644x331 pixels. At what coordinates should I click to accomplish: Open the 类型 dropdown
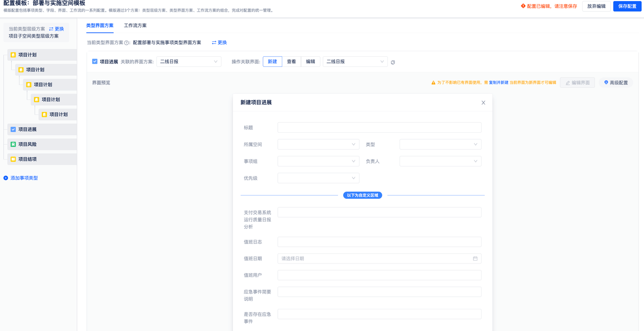440,144
